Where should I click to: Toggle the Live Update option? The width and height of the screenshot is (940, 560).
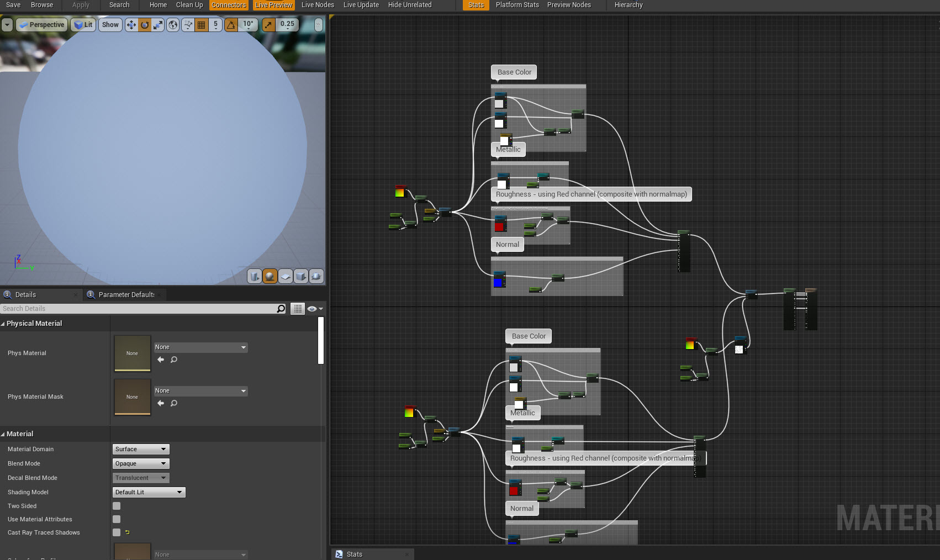pos(361,5)
